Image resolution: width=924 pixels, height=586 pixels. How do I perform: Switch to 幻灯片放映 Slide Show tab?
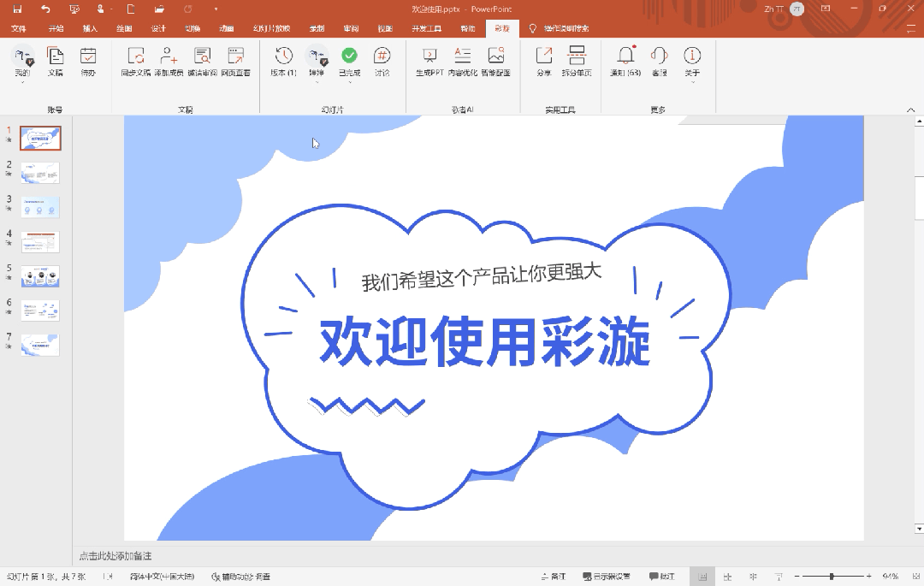click(x=272, y=28)
